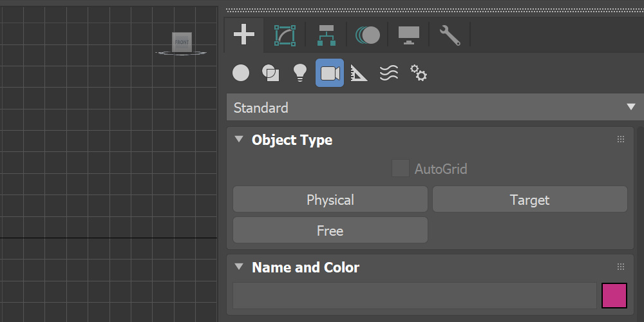
Task: Click the object name input field
Action: coord(415,296)
